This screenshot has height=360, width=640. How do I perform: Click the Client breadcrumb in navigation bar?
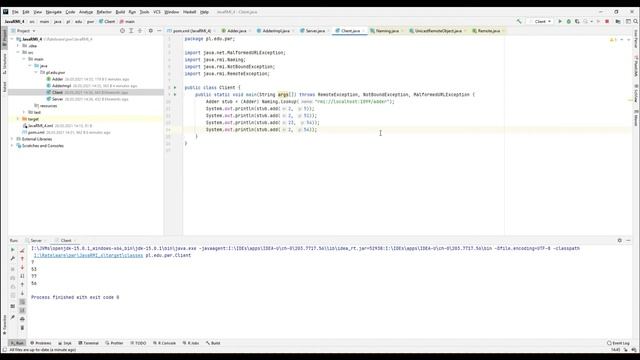pyautogui.click(x=107, y=21)
